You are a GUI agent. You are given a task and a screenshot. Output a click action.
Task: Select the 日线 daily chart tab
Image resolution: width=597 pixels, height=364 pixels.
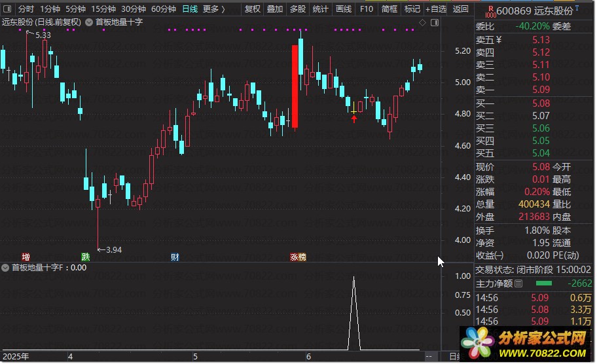pos(190,9)
